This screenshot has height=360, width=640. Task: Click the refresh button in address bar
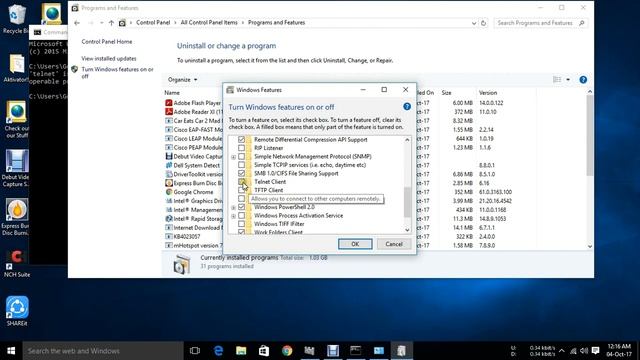coord(483,23)
